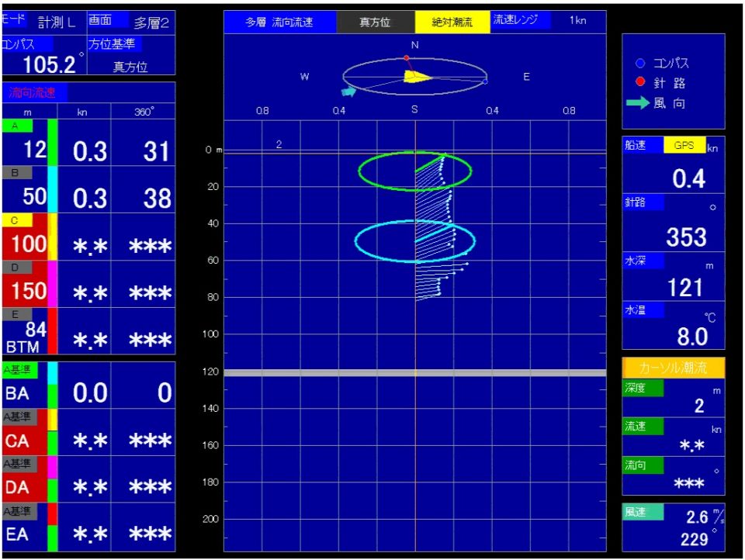Toggle the yellow GPS ship speed source

click(x=684, y=145)
